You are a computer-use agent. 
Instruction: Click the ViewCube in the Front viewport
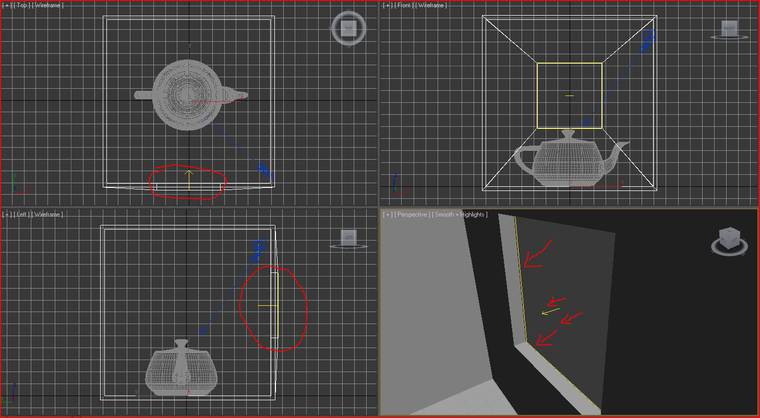click(x=729, y=30)
